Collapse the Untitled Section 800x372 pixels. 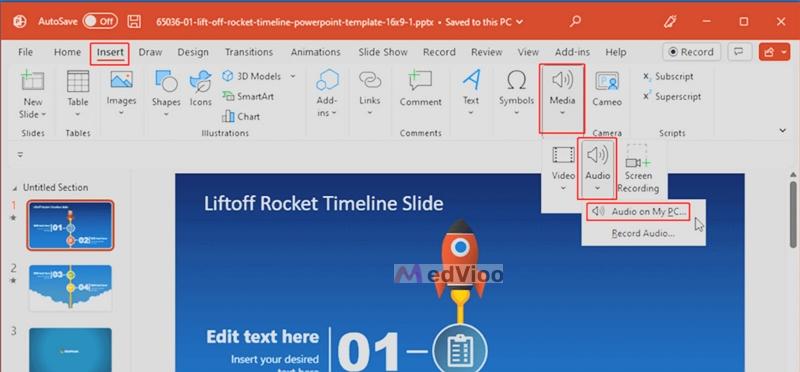(x=15, y=188)
